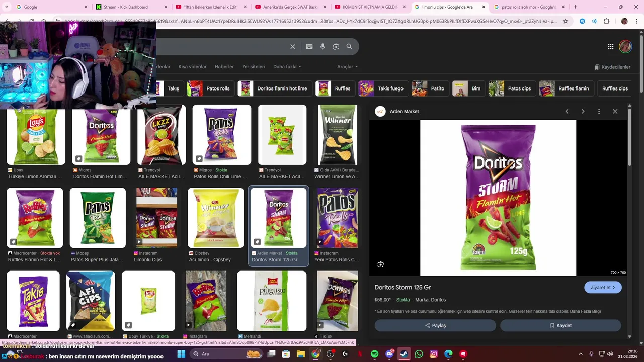Open the WhatsApp taskbar icon
Viewport: 644px width, 362px height.
click(x=419, y=354)
